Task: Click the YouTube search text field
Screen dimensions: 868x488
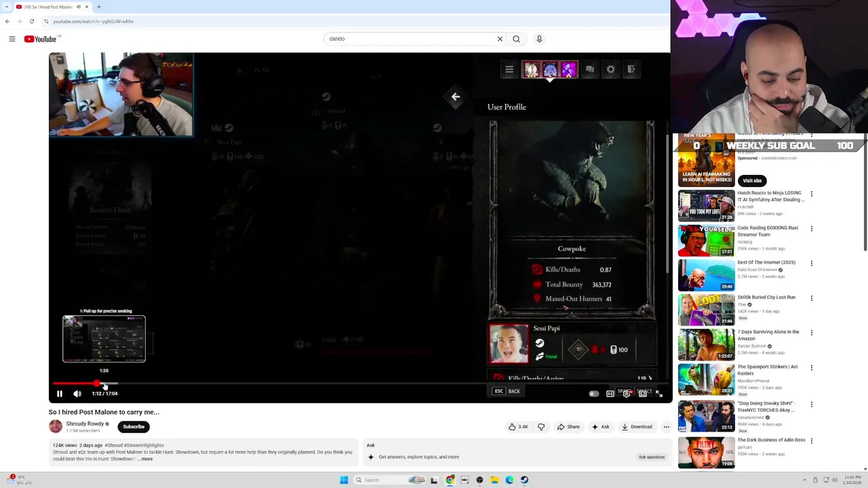Action: click(410, 39)
